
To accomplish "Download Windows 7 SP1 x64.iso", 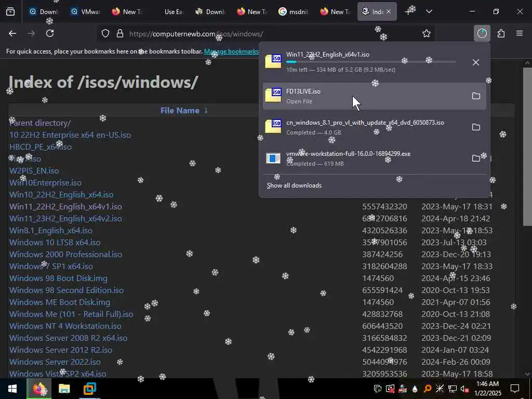I will click(51, 267).
